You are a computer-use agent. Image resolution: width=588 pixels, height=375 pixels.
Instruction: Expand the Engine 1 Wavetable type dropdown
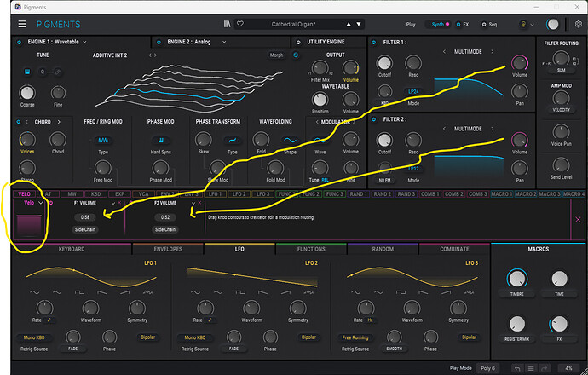point(84,42)
